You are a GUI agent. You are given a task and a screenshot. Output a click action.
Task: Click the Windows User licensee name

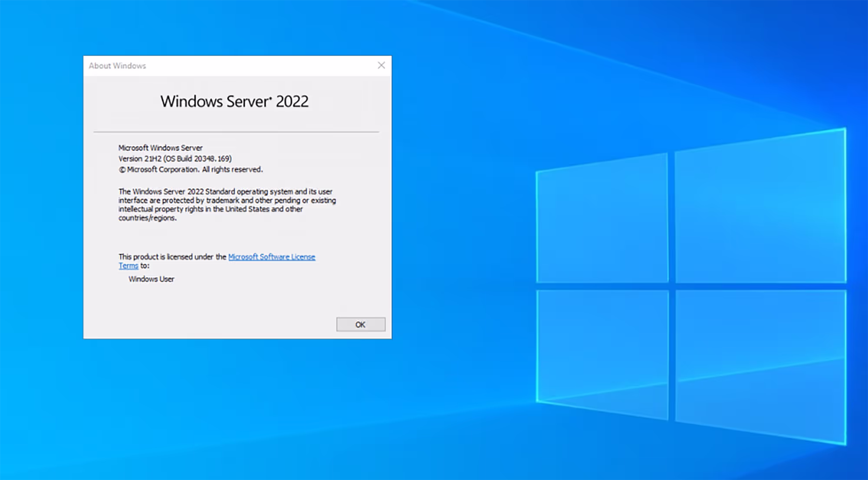coord(151,279)
